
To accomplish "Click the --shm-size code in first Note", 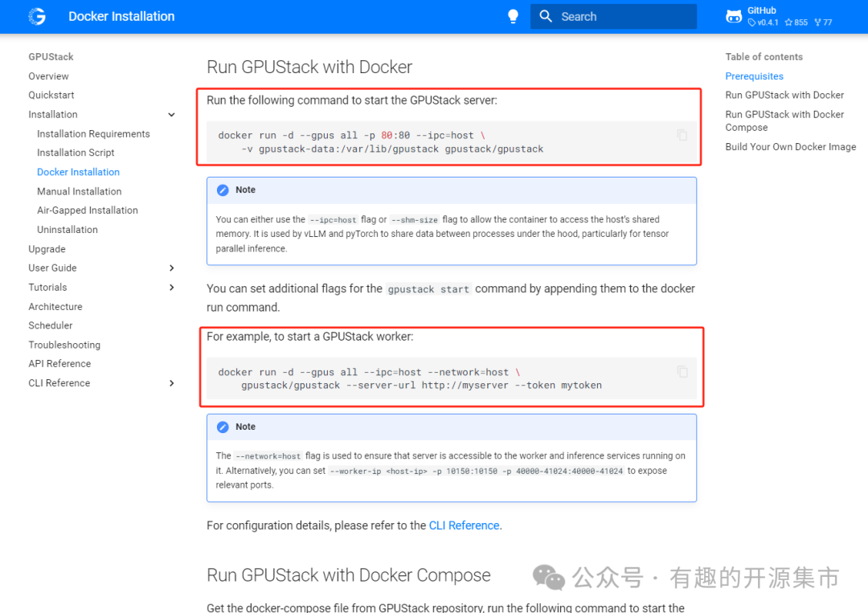I will click(414, 219).
